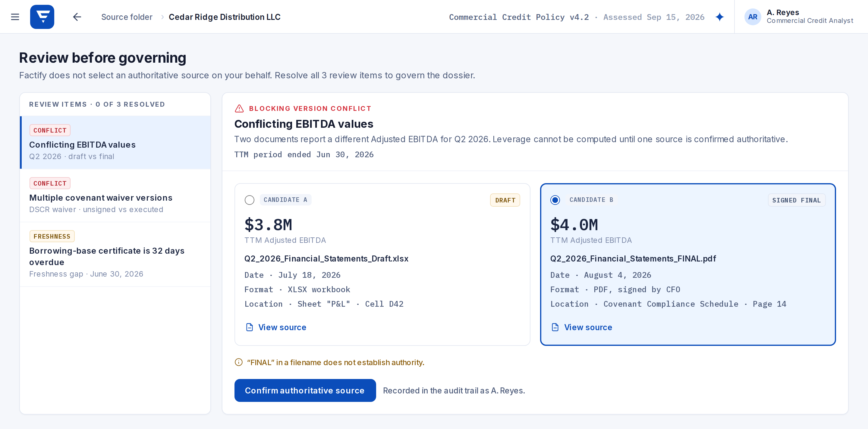Click the Factify logo icon
The image size is (868, 429).
(42, 17)
